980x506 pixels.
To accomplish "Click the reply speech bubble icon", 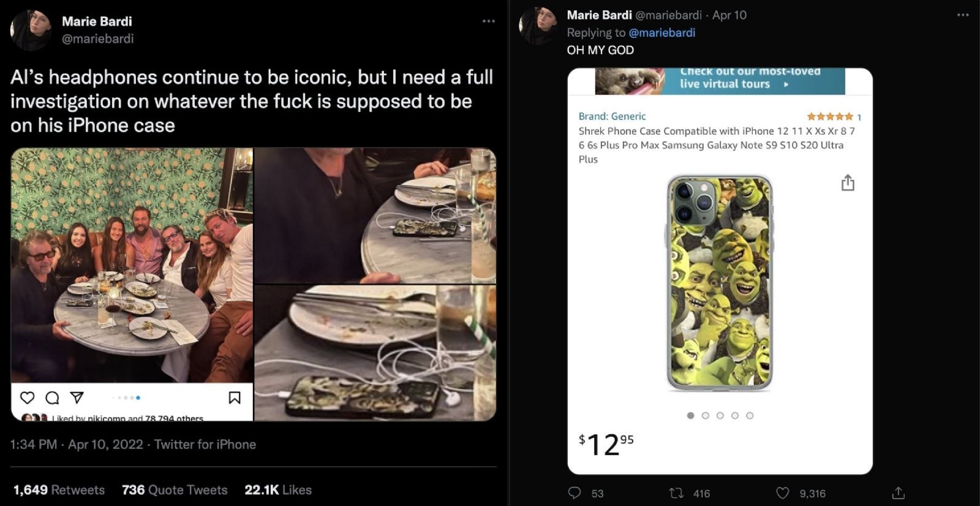I will pyautogui.click(x=575, y=493).
